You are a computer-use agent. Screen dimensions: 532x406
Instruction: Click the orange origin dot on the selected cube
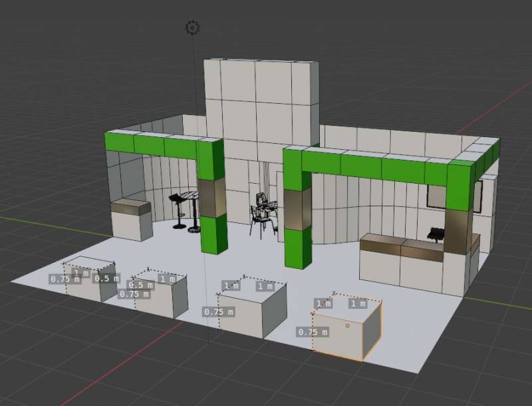click(x=348, y=326)
